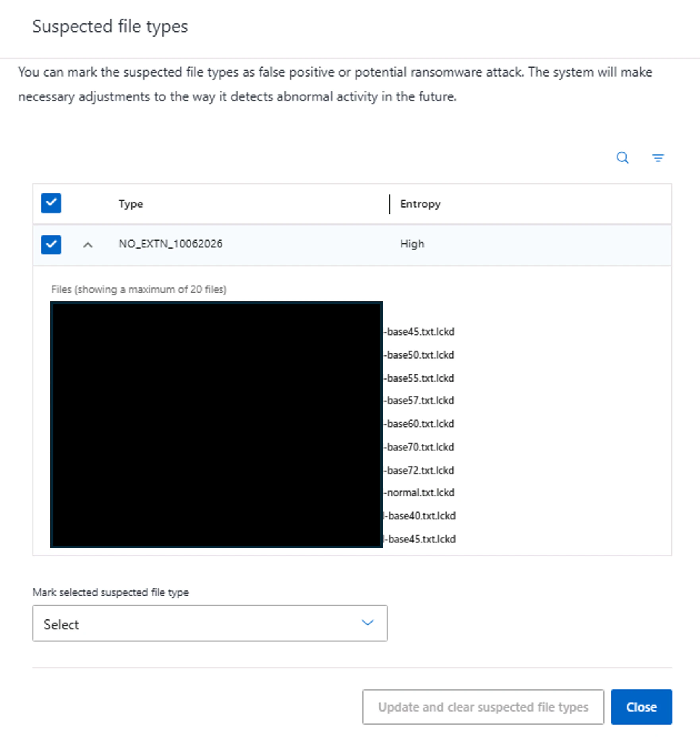The image size is (700, 737).
Task: Click the -base72.txt.lckd file entry
Action: pyautogui.click(x=419, y=470)
